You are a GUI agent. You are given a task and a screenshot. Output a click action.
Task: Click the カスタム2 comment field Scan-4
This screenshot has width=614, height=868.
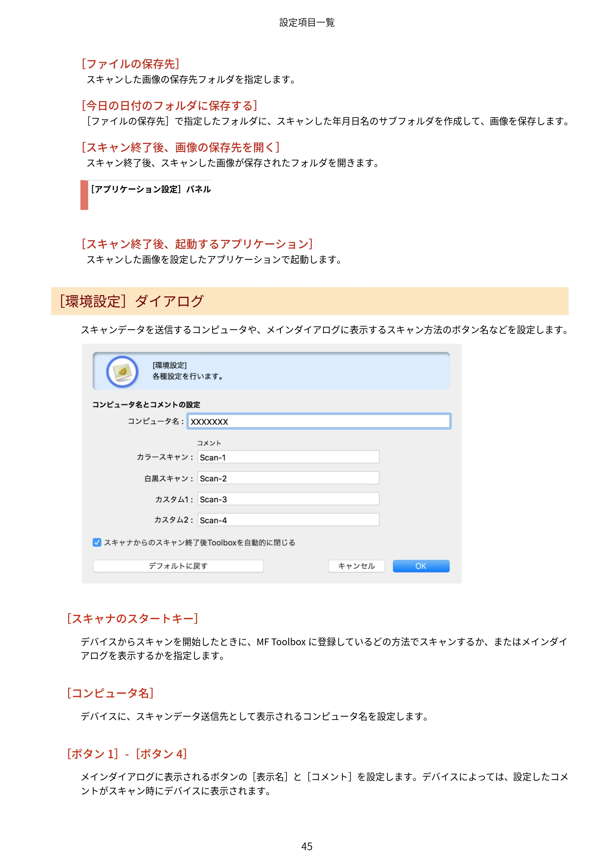tap(288, 519)
